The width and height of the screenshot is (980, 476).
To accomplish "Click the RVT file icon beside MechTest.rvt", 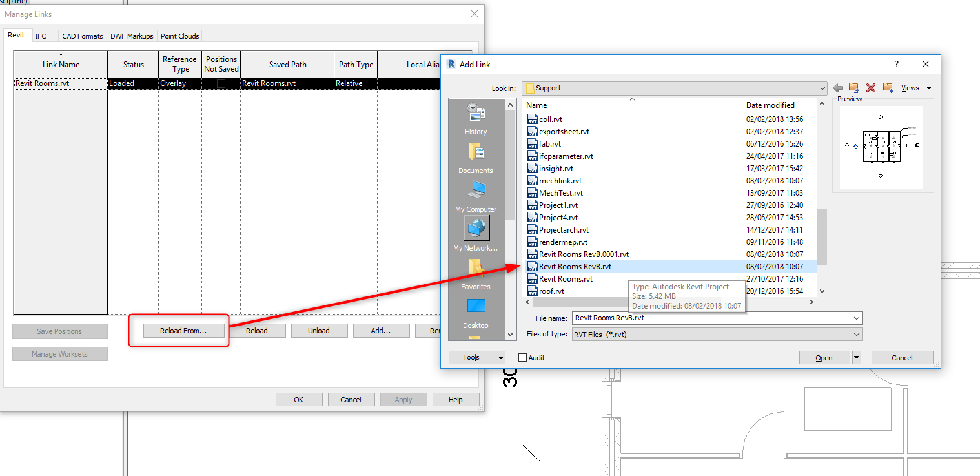I will pyautogui.click(x=533, y=193).
